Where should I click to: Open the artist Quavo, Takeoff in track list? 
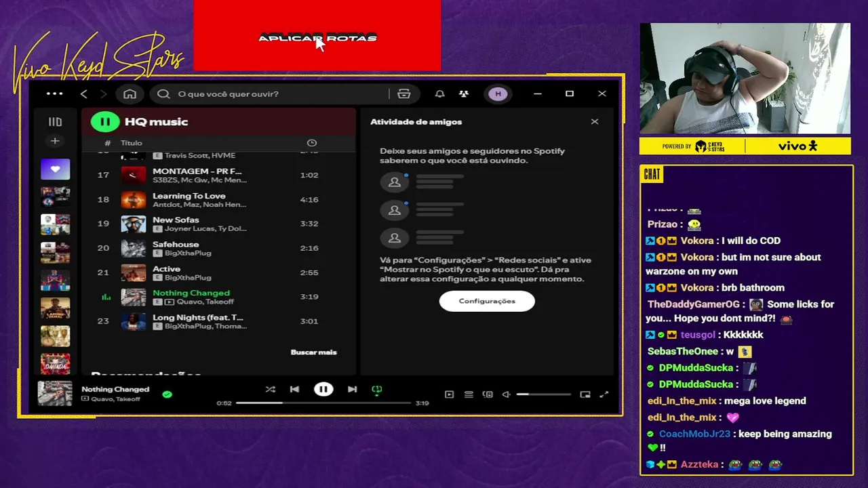pyautogui.click(x=205, y=302)
